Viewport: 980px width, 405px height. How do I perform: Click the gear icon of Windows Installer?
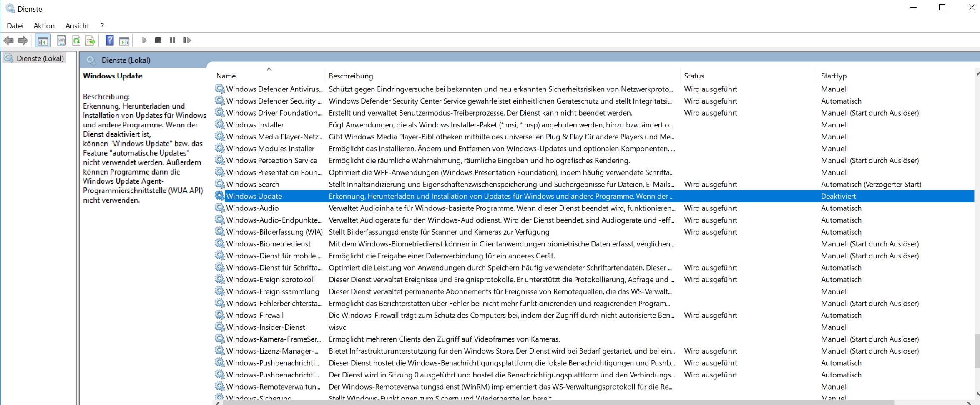[220, 125]
